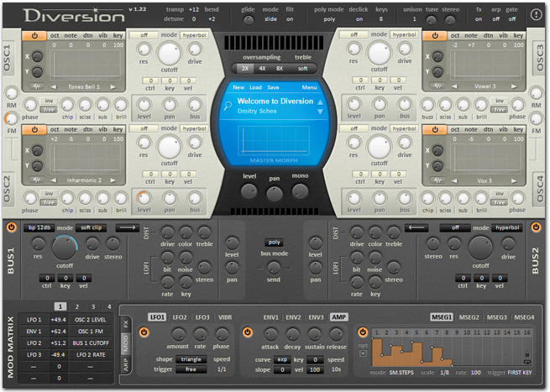550x392 pixels.
Task: Select 4X oversampling
Action: [262, 69]
